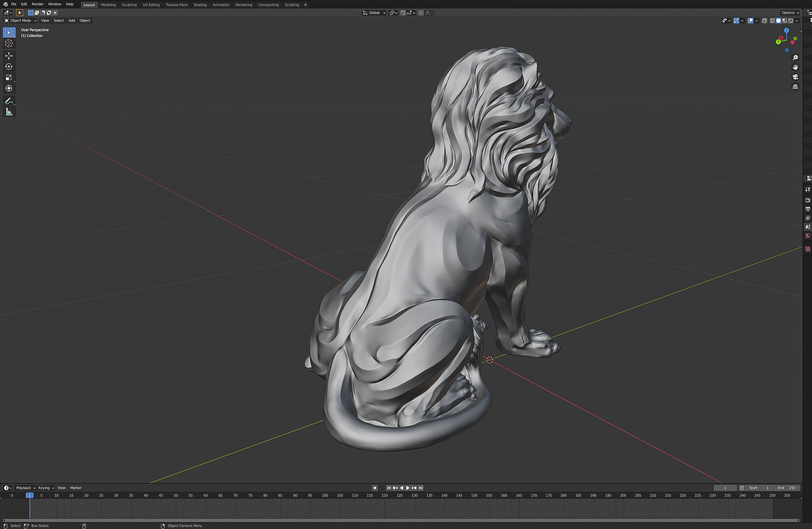The image size is (812, 529).
Task: Switch to the Sculpting workspace tab
Action: pyautogui.click(x=129, y=5)
